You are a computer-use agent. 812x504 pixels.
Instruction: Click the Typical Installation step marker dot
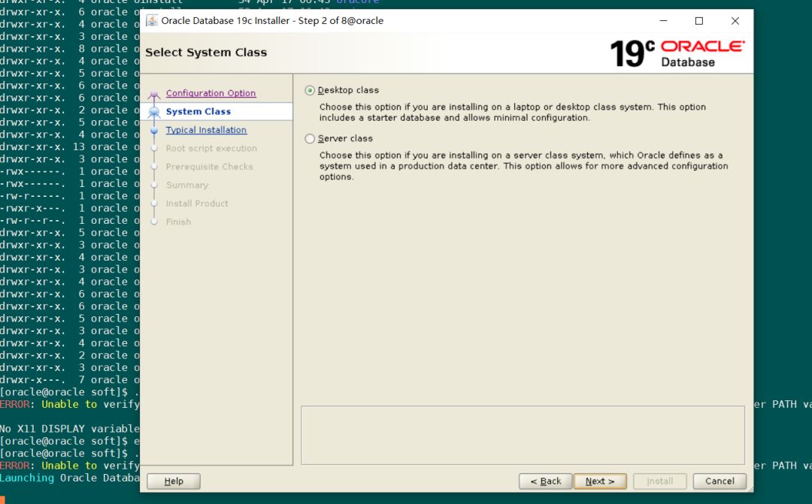coord(154,131)
